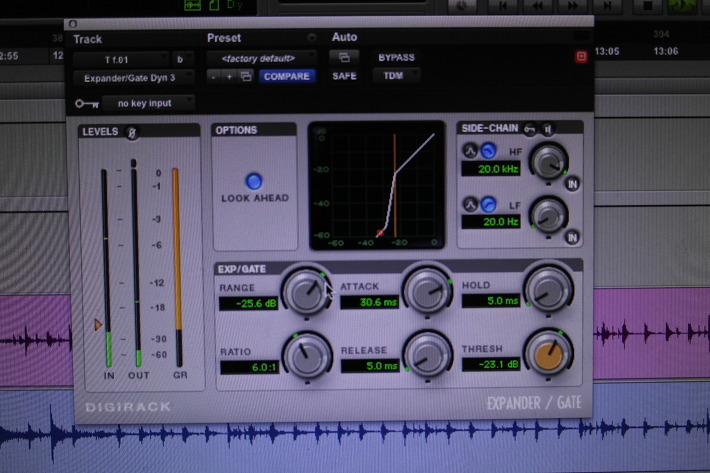Toggle the Look Ahead option
Image resolution: width=710 pixels, height=473 pixels.
(x=254, y=181)
